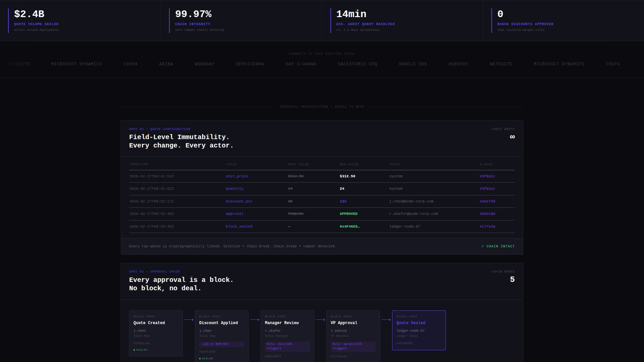This screenshot has width=644, height=362.
Task: Click the HubSpot integration name
Action: tap(458, 64)
